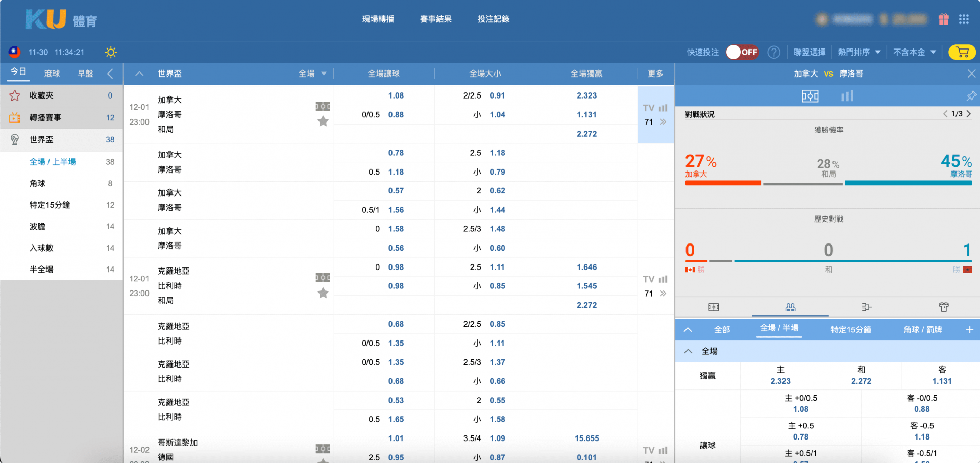Switch to 全場 / 半場 bet tab
This screenshot has width=980, height=463.
(779, 328)
